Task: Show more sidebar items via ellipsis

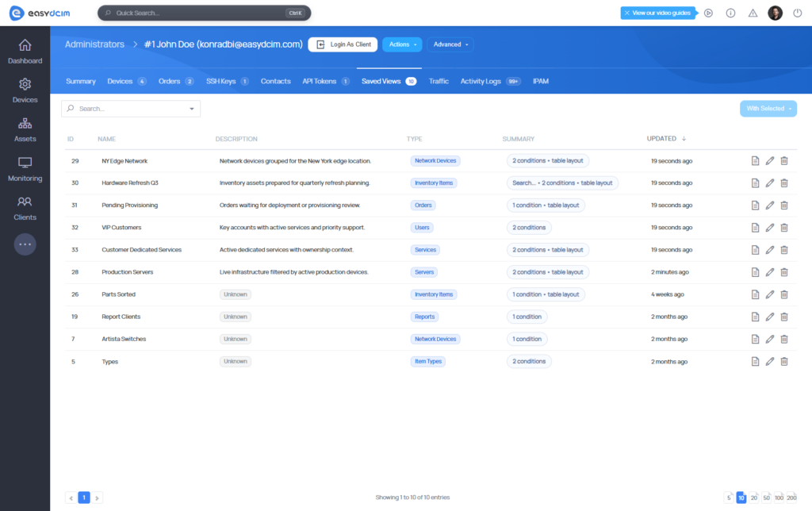Action: tap(25, 244)
